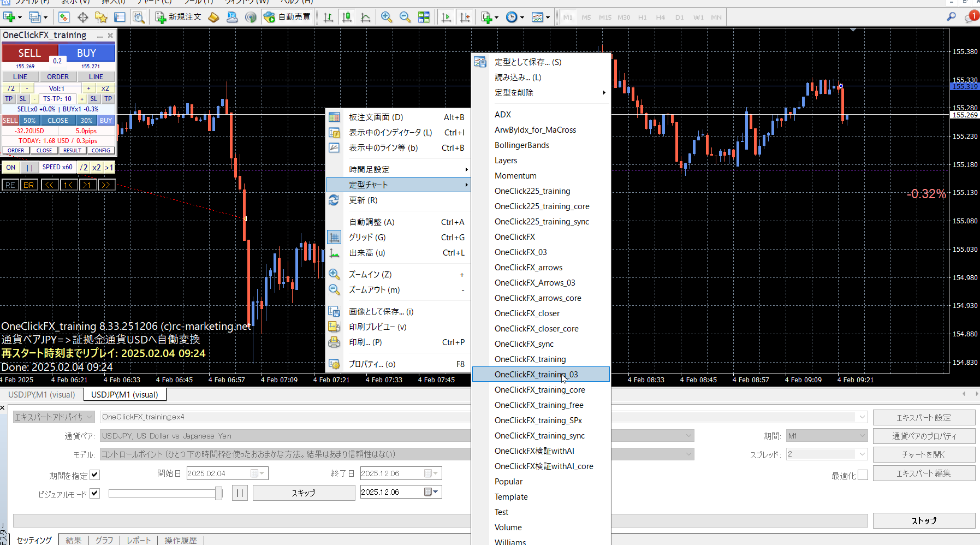Select the candlestick chart type icon
Image resolution: width=980 pixels, height=545 pixels.
tap(347, 17)
